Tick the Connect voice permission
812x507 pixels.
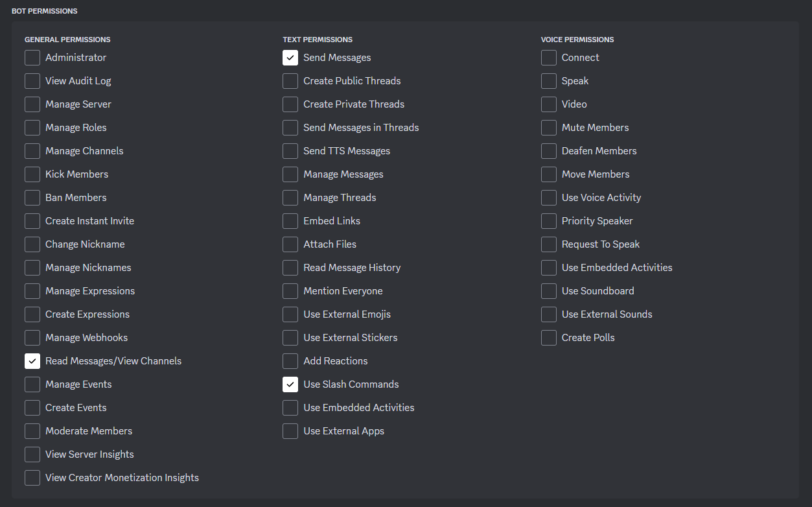[x=549, y=58]
